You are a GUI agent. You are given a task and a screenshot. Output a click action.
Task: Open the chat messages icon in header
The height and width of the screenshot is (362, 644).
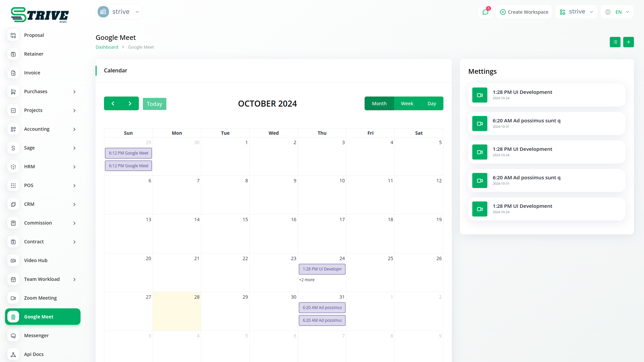485,12
